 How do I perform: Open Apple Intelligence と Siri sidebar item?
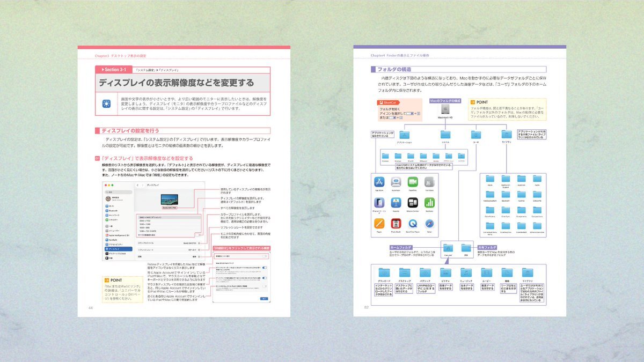coord(118,235)
